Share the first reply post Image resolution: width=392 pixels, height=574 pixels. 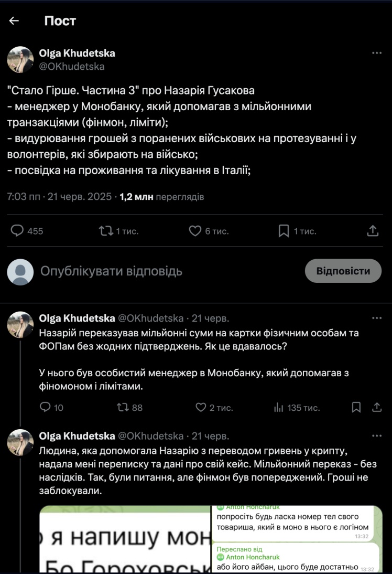(x=376, y=407)
